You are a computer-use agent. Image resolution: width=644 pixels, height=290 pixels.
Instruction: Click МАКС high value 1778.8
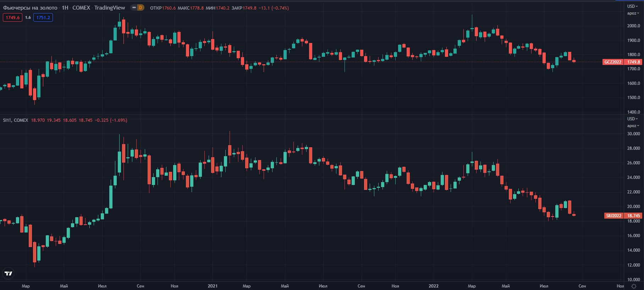coord(197,8)
